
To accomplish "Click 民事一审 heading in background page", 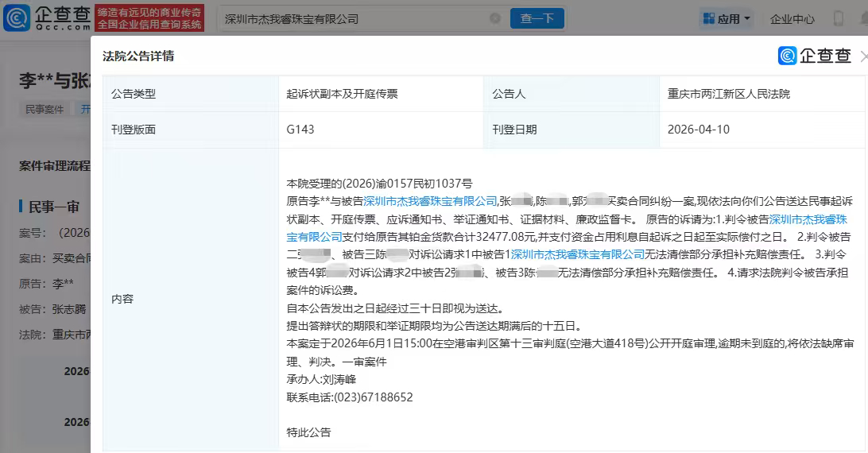I will [x=54, y=207].
